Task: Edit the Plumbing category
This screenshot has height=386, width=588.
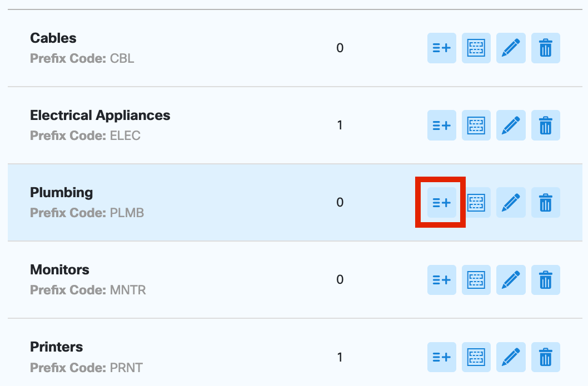Action: pos(511,203)
